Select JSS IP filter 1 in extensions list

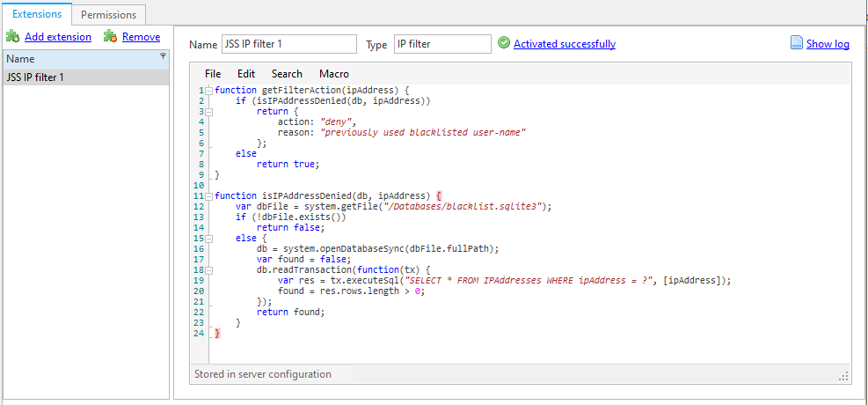point(85,77)
